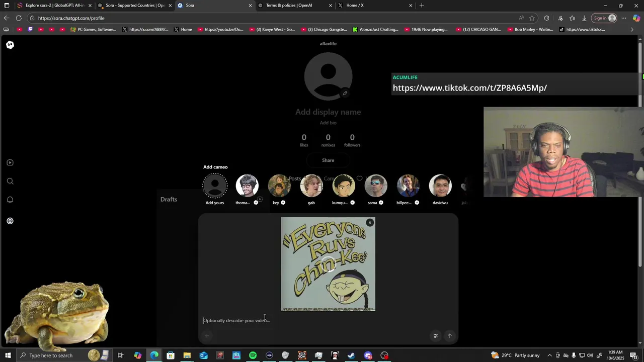Screen dimensions: 644x362
Task: Open the TikTok bookmark
Action: tap(582, 30)
